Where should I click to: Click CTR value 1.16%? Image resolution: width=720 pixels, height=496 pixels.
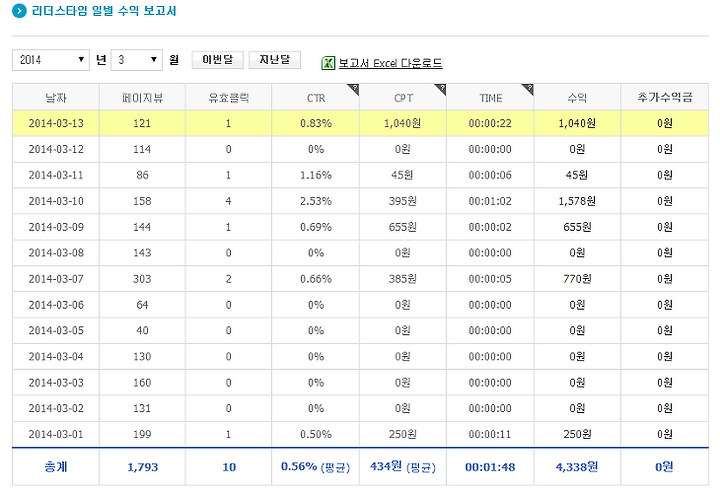[x=316, y=175]
